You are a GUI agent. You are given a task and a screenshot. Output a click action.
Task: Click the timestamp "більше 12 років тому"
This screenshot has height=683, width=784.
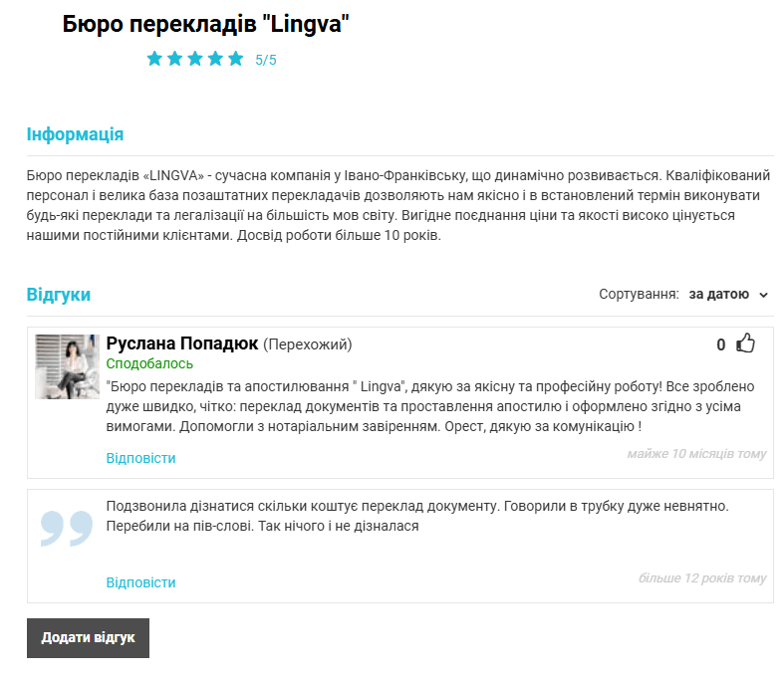(702, 578)
